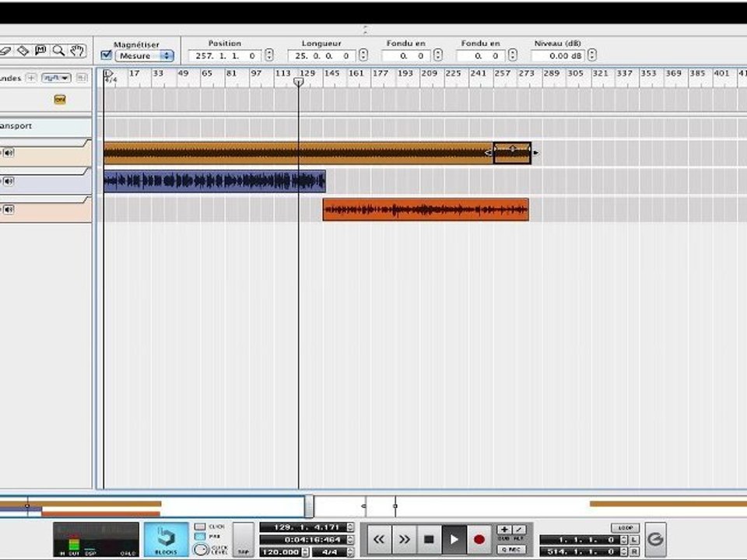Screen dimensions: 747x560
Task: Select the Hand tool
Action: pyautogui.click(x=77, y=50)
